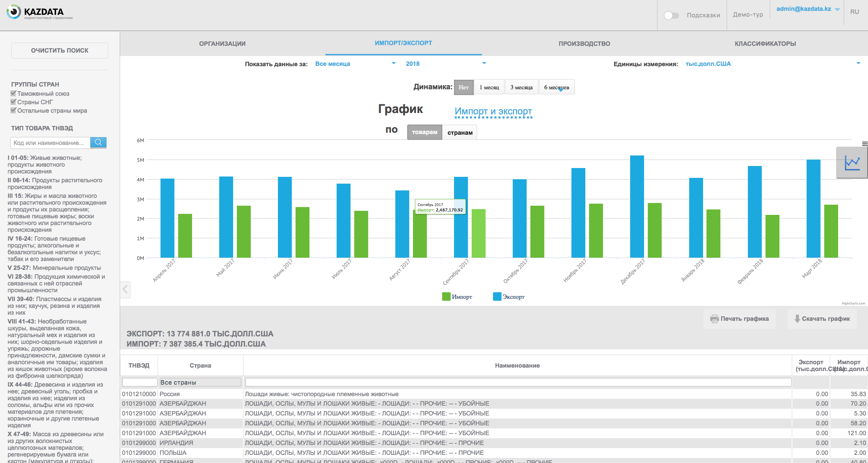
Task: Click Декабрь 2017 export bar
Action: [x=637, y=206]
